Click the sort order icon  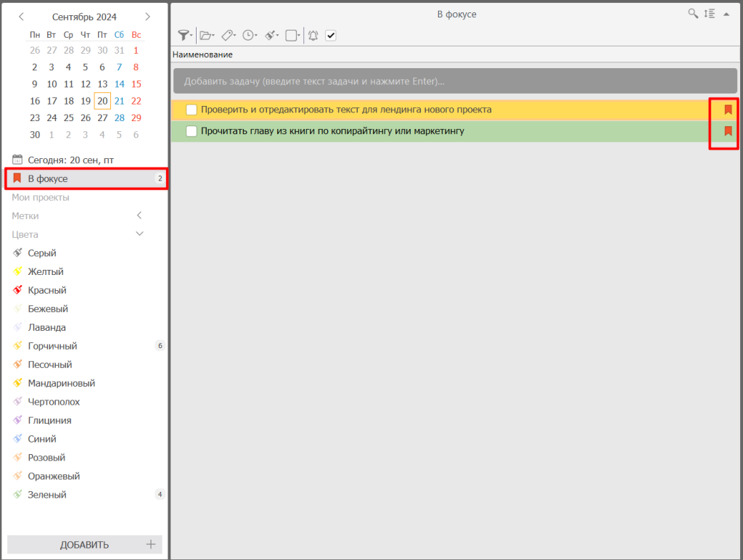pos(710,14)
